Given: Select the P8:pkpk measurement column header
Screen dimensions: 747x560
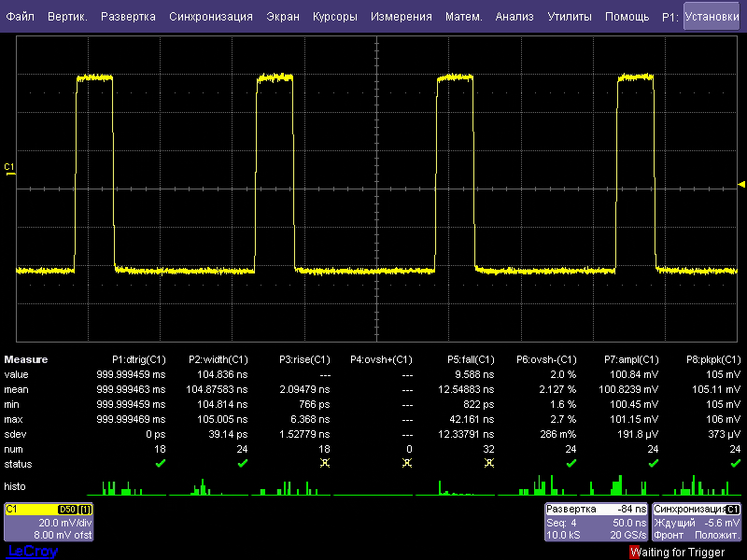Looking at the screenshot, I should click(713, 359).
